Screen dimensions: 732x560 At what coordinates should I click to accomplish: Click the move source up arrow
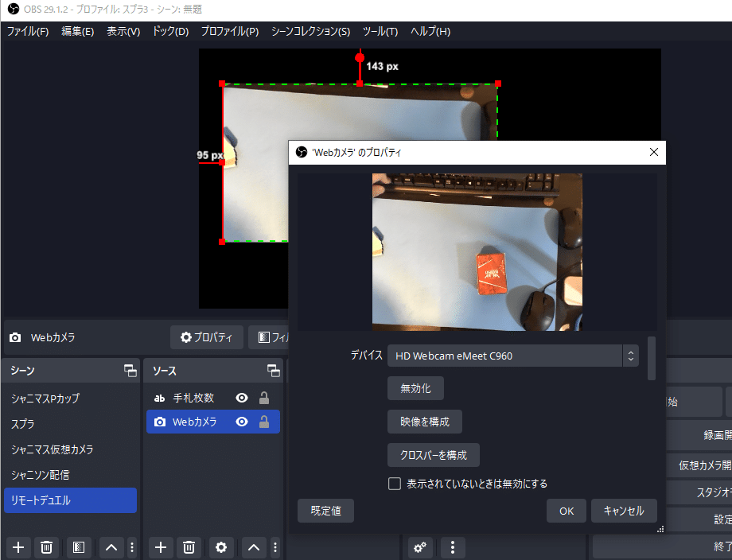click(x=254, y=547)
